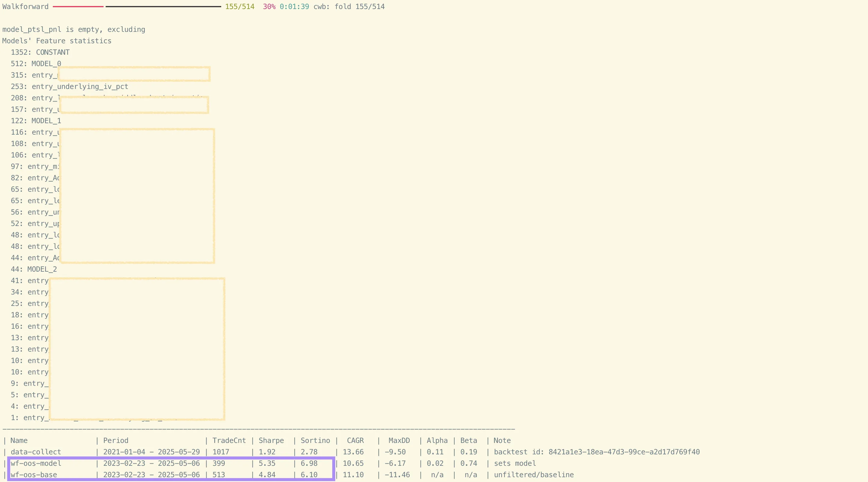Click the 30% completion percentage
Viewport: 868px width, 482px height.
pos(269,6)
